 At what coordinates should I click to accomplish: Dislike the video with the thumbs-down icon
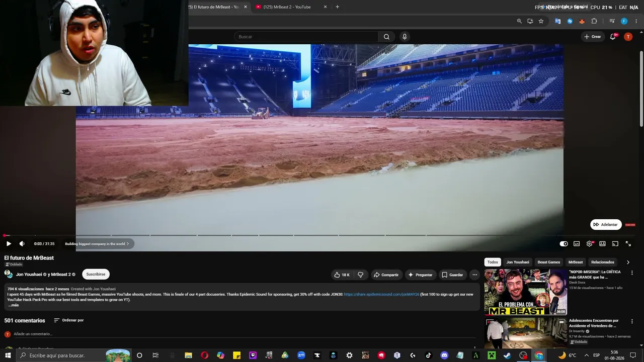[360, 275]
